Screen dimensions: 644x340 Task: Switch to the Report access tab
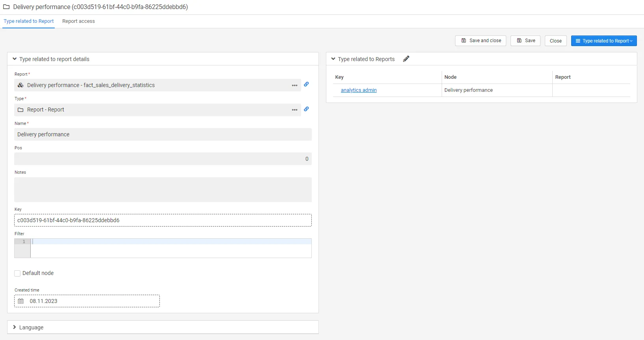pos(78,21)
